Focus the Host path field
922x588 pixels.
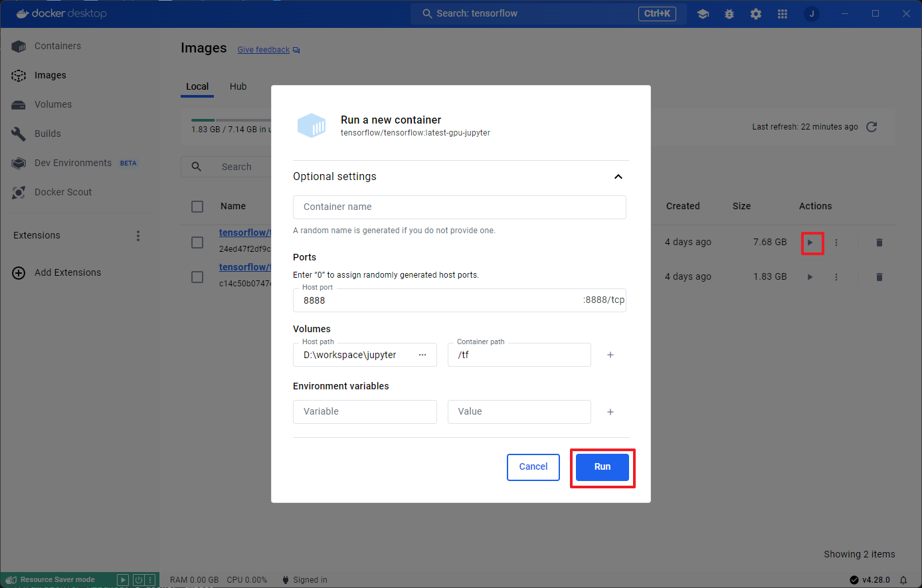click(365, 355)
